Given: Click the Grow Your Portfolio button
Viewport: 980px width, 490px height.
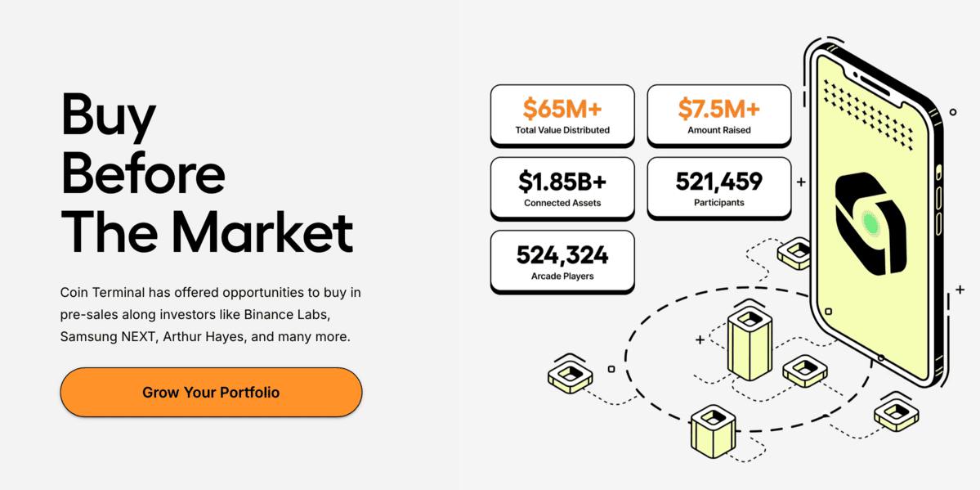Looking at the screenshot, I should pyautogui.click(x=211, y=393).
